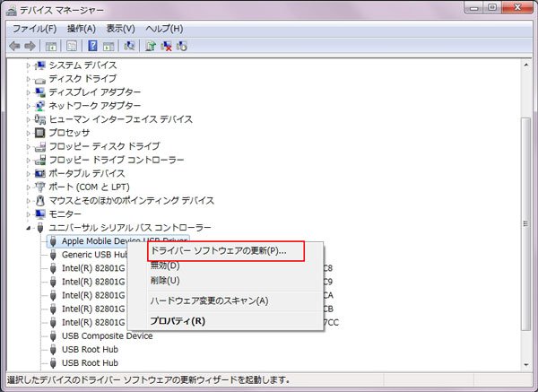Expand the ポータブル デバイス node
Image resolution: width=538 pixels, height=392 pixels.
pos(29,173)
